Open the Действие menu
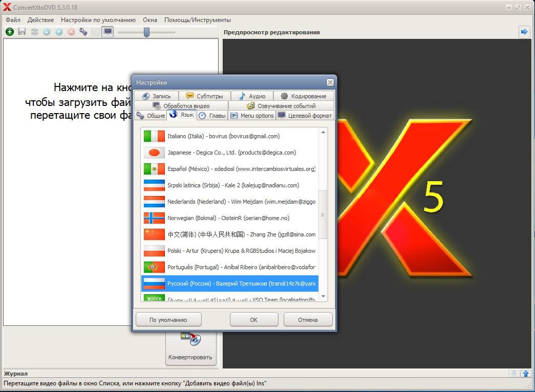This screenshot has height=392, width=535. coord(40,20)
